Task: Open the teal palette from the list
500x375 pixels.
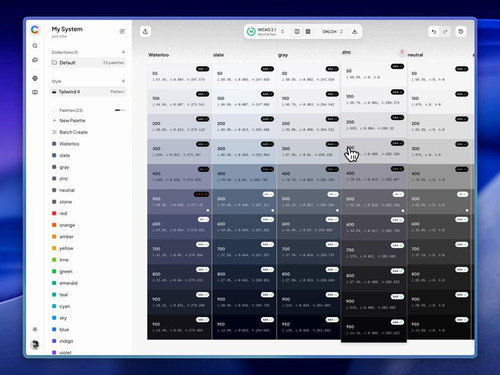Action: click(63, 295)
